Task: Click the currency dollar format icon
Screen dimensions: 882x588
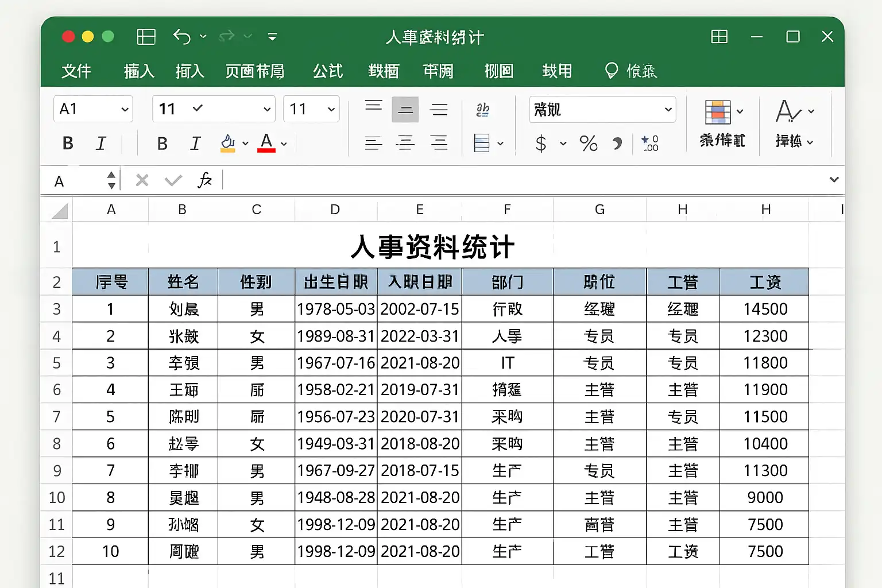Action: (540, 143)
